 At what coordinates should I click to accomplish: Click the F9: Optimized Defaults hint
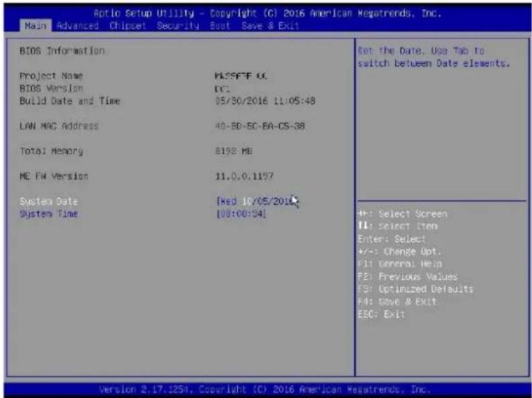pos(416,289)
